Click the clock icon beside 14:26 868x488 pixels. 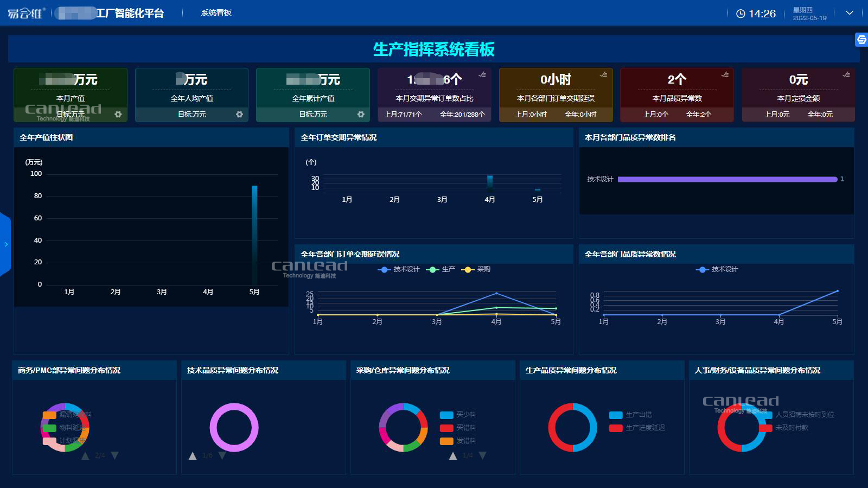click(x=741, y=14)
